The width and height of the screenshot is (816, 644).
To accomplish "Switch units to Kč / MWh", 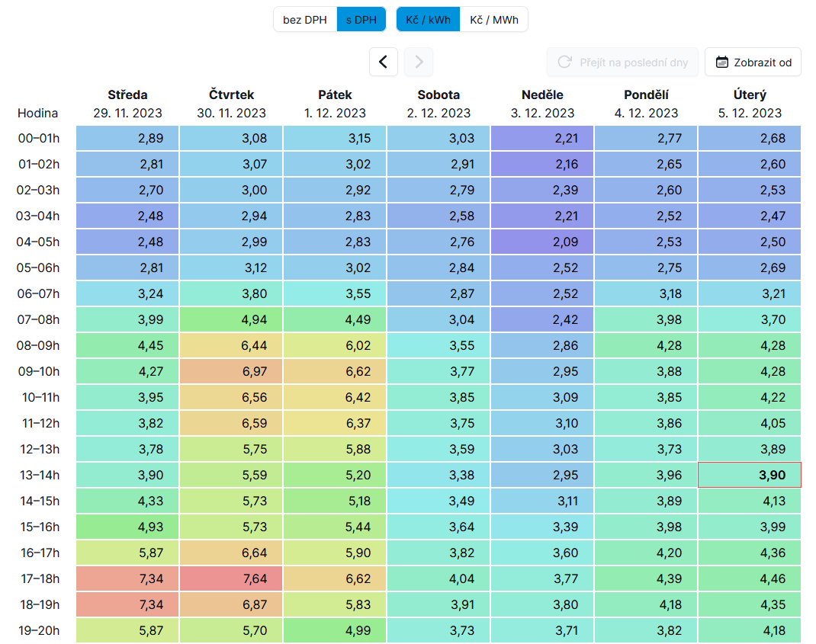I will point(493,20).
